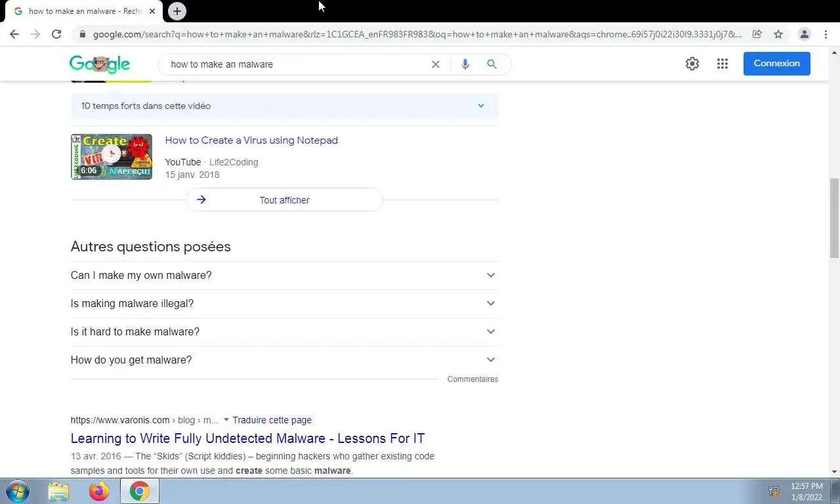Click the 'Tout afficher' button
The width and height of the screenshot is (840, 504).
pos(284,200)
